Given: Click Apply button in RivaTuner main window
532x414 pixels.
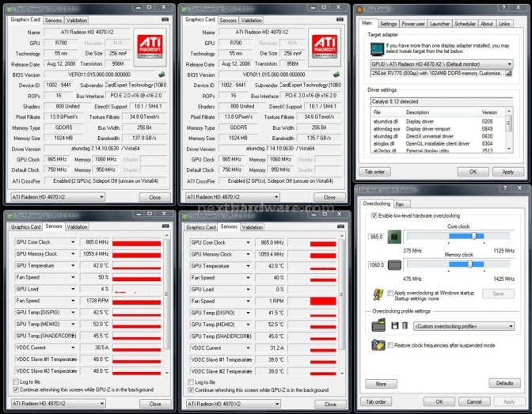Looking at the screenshot, I should click(x=507, y=172).
